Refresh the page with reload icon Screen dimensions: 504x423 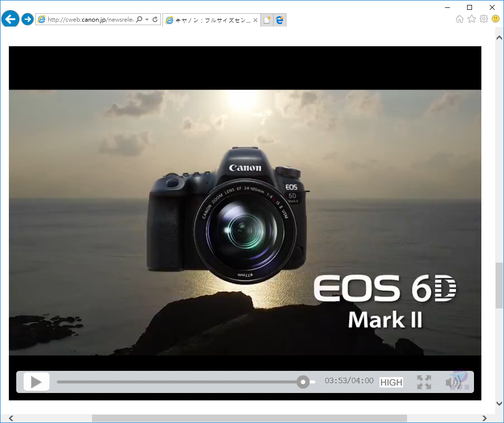[155, 19]
